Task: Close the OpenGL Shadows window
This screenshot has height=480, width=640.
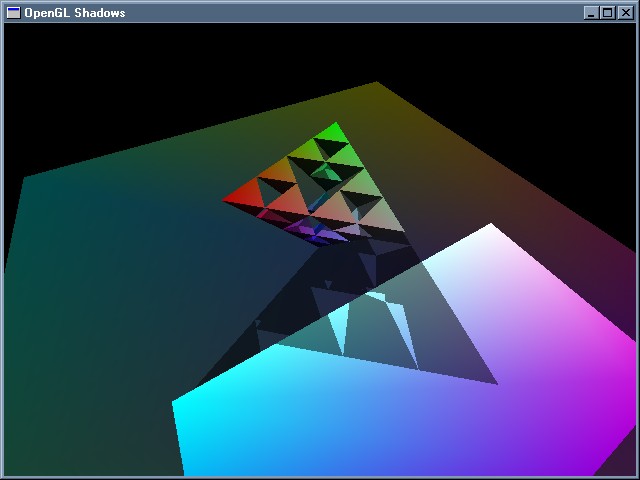Action: (625, 12)
